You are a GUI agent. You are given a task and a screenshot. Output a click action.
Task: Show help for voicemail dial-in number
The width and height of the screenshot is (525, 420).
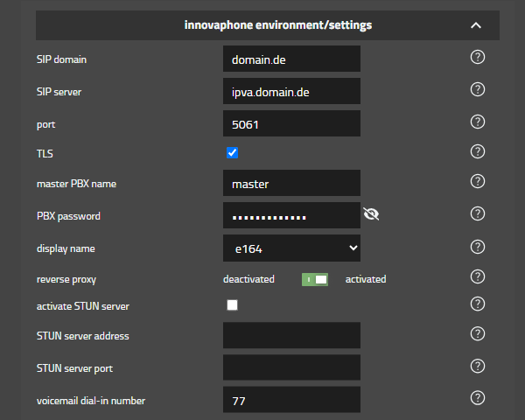pos(478,398)
